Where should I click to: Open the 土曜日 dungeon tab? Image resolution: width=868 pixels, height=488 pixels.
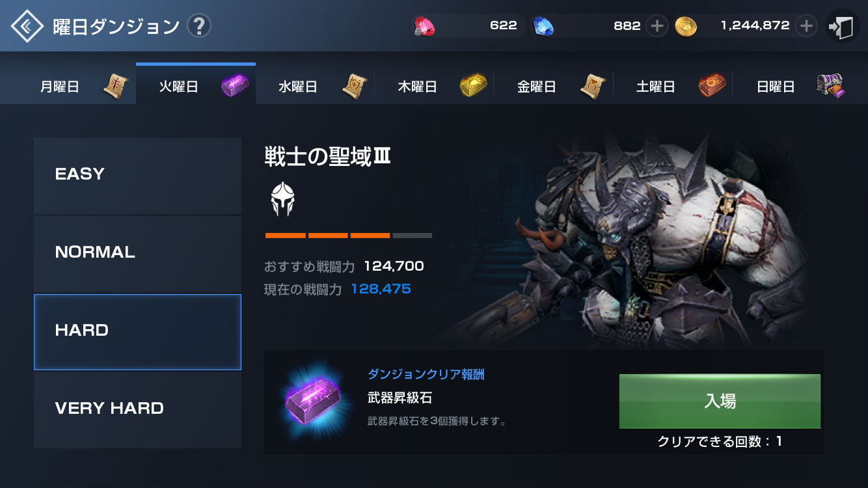point(673,85)
